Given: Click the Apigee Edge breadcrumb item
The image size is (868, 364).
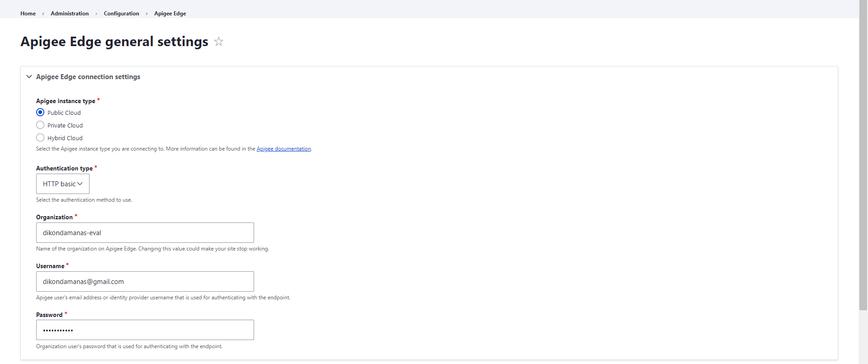Looking at the screenshot, I should (170, 14).
